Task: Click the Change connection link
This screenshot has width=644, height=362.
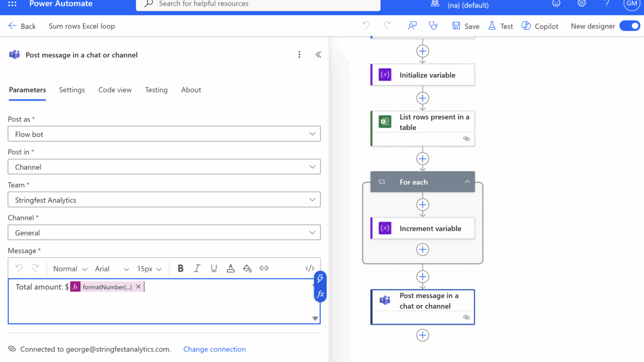Action: pyautogui.click(x=214, y=349)
